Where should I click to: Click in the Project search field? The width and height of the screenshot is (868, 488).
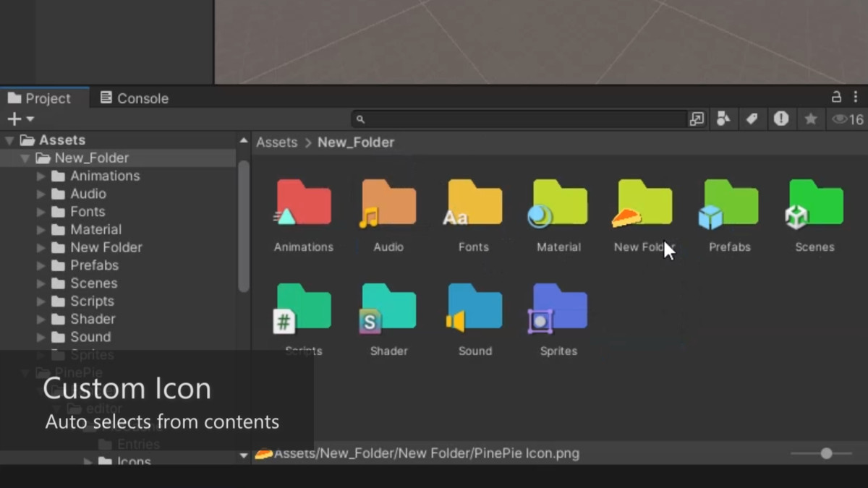click(519, 119)
